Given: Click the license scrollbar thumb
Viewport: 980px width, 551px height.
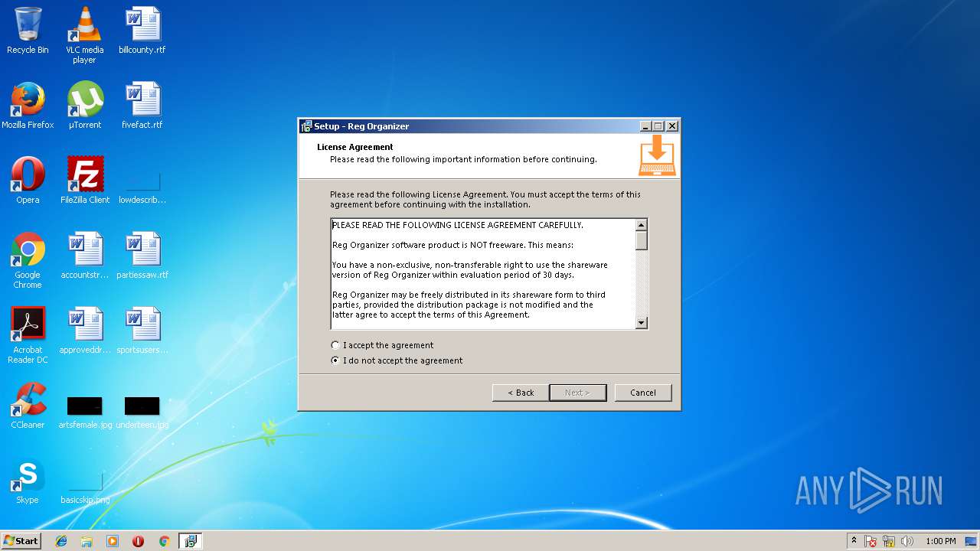Looking at the screenshot, I should click(642, 240).
